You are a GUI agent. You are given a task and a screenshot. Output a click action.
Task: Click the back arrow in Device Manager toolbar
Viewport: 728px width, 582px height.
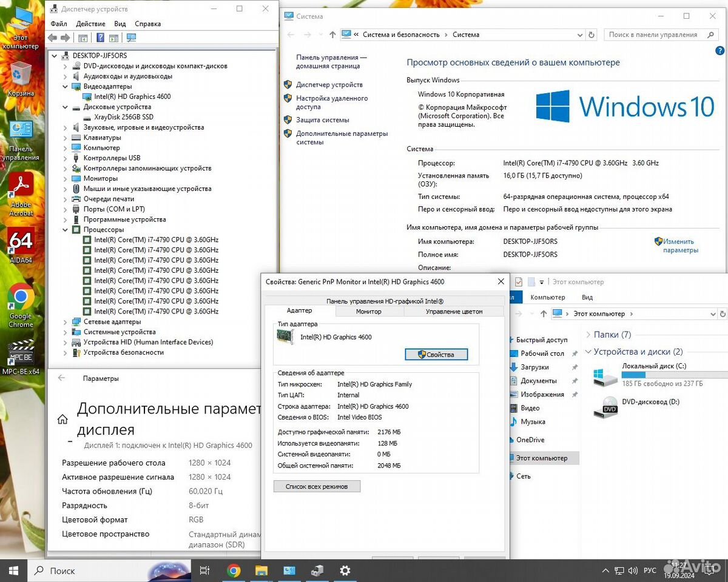[52, 38]
